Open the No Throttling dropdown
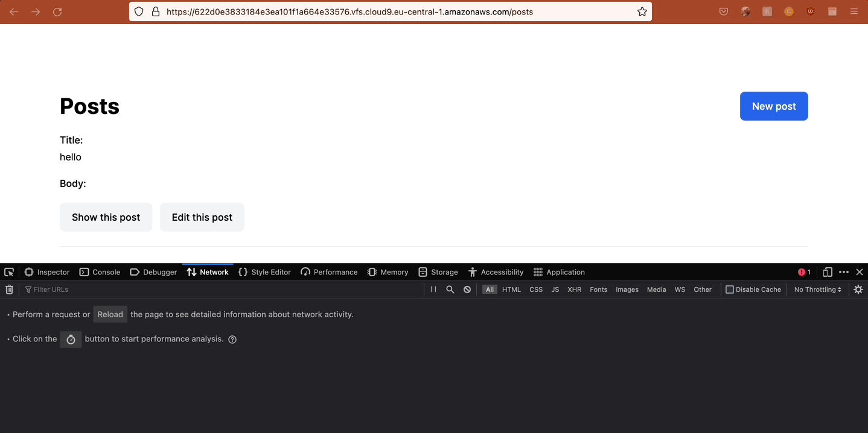 tap(818, 289)
